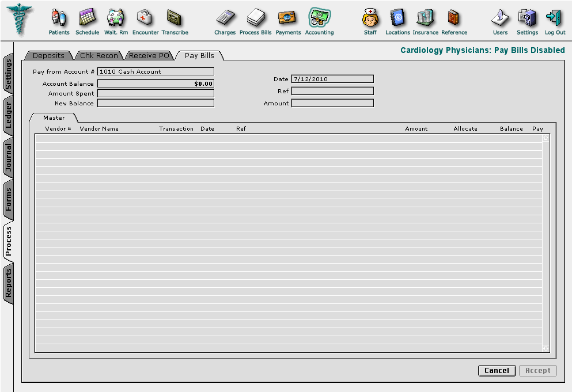Open the Accounting money icon

(319, 17)
